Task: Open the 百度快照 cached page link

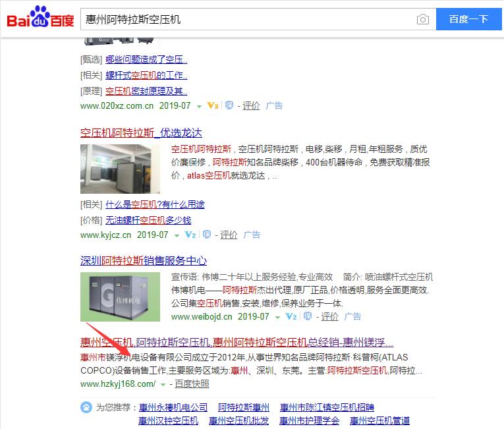Action: click(192, 384)
